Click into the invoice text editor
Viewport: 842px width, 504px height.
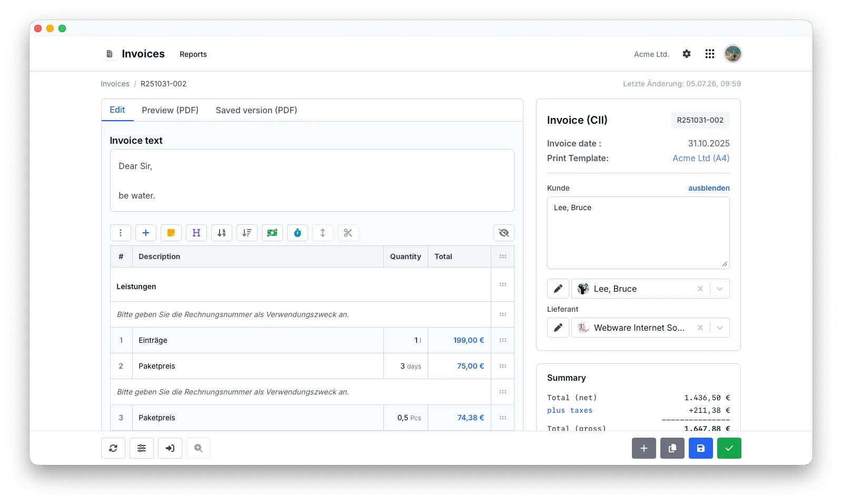pyautogui.click(x=312, y=181)
